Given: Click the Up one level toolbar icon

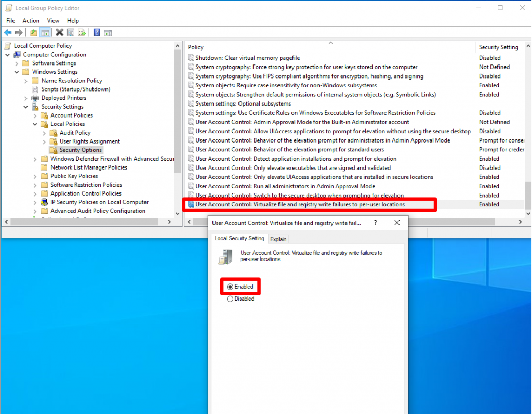Looking at the screenshot, I should click(x=34, y=32).
